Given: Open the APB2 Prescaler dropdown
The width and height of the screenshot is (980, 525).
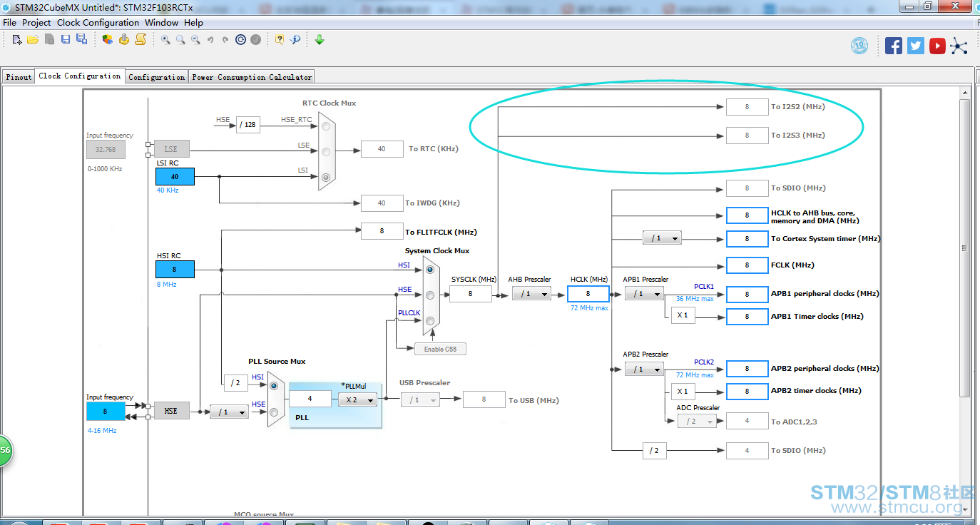Looking at the screenshot, I should 644,369.
